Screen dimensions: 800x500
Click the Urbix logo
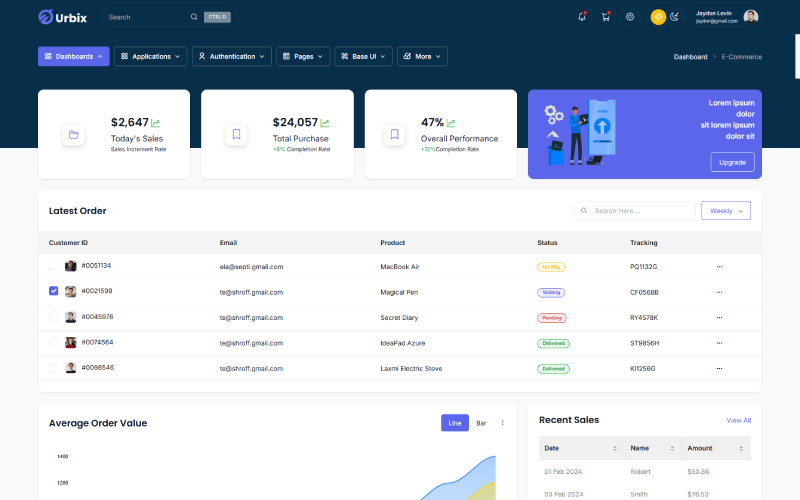coord(61,17)
